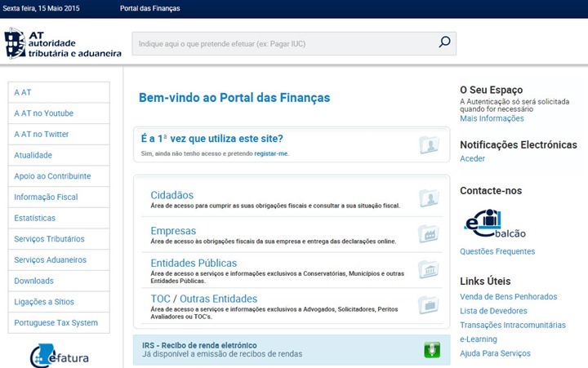Image resolution: width=588 pixels, height=368 pixels.
Task: Click the Empresas factory folder icon
Action: pyautogui.click(x=429, y=234)
